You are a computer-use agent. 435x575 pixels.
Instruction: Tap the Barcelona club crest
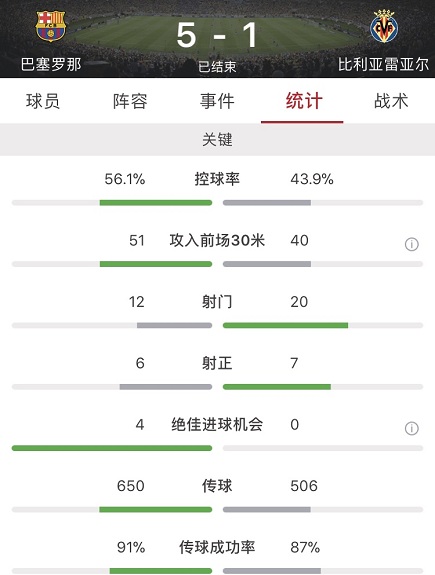pyautogui.click(x=51, y=26)
